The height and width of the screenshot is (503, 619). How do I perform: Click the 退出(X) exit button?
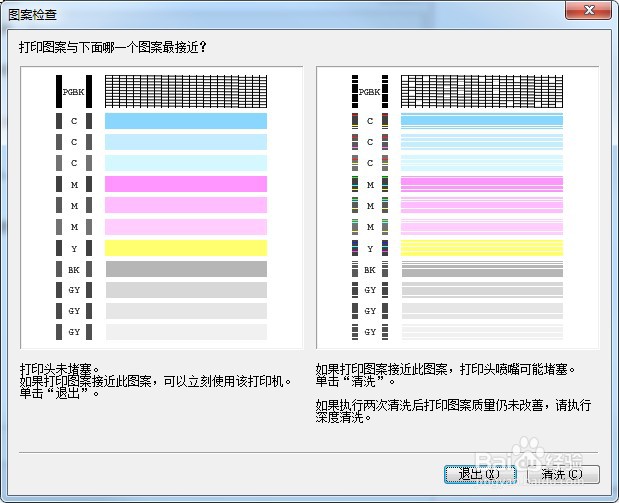click(x=480, y=474)
